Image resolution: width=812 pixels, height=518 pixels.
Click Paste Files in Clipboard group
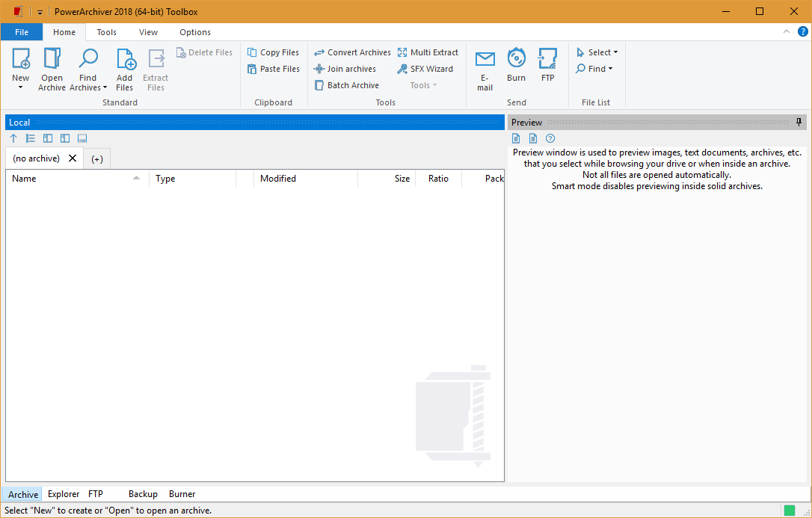click(274, 69)
